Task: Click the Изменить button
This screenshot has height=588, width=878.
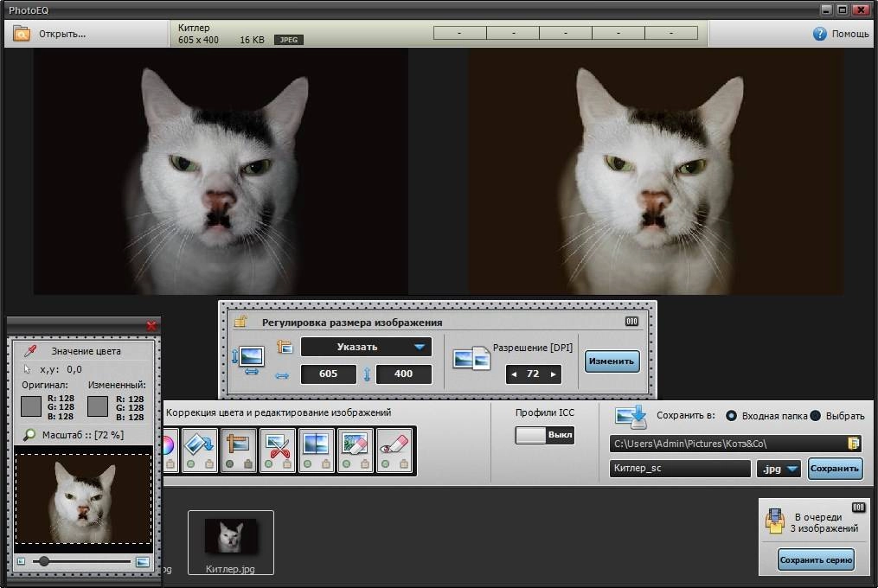Action: click(x=612, y=361)
